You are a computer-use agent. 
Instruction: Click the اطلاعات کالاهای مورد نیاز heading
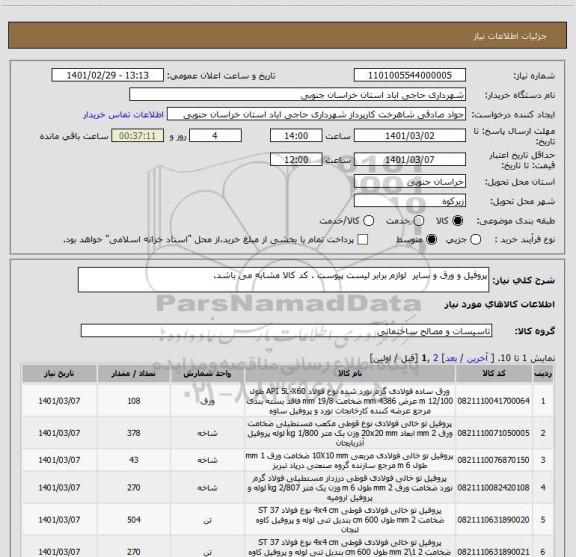500,305
